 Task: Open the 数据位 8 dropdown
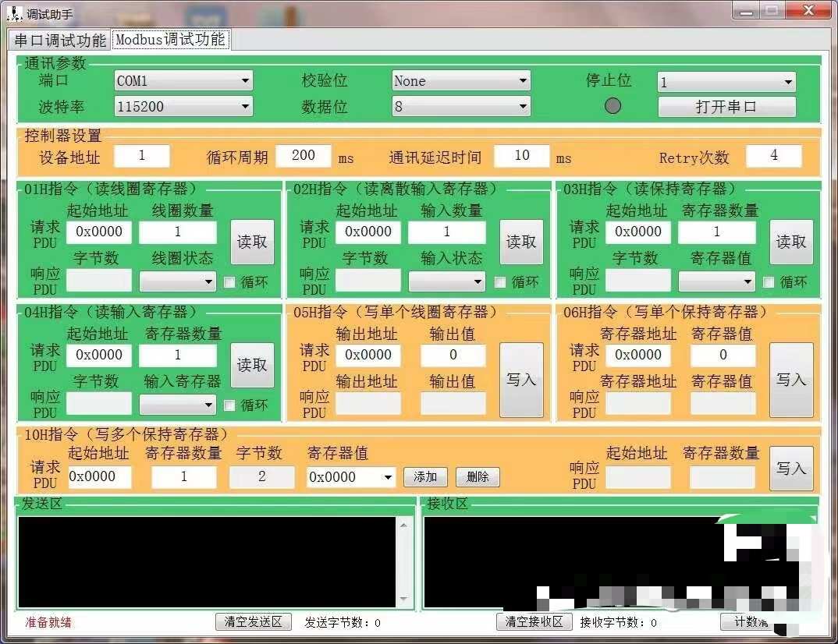[x=461, y=106]
